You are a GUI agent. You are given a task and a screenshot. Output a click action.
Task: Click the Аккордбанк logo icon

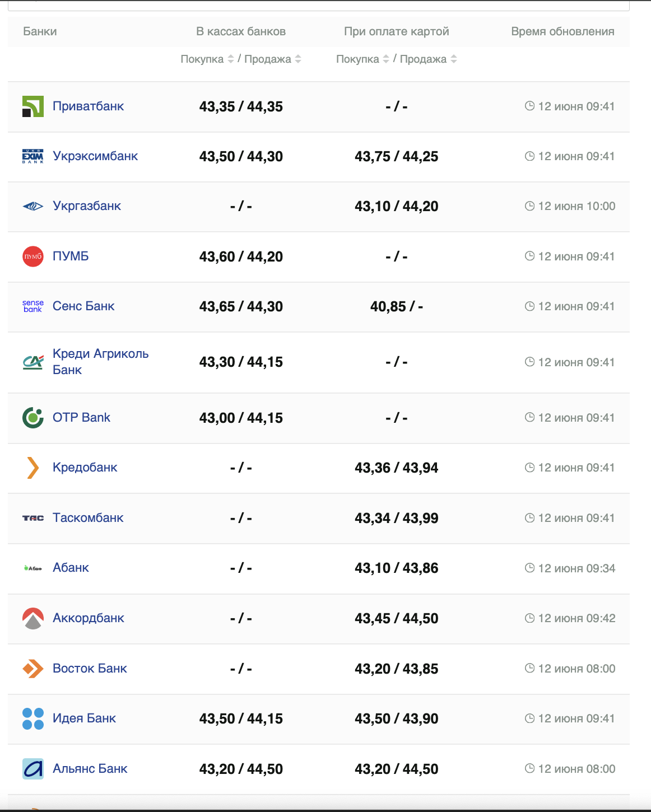32,618
